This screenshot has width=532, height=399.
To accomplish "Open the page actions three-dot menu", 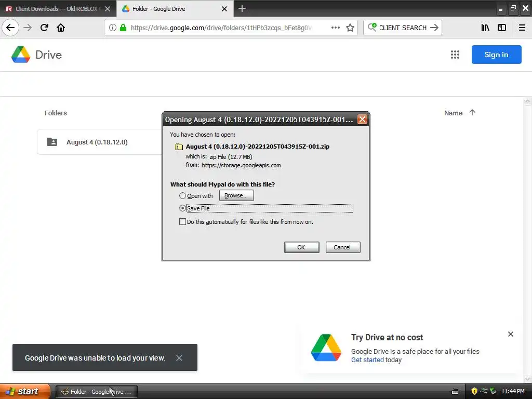I will (335, 28).
